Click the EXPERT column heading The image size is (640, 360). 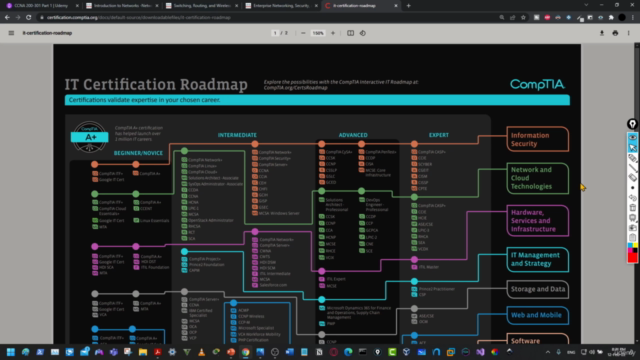click(x=439, y=135)
